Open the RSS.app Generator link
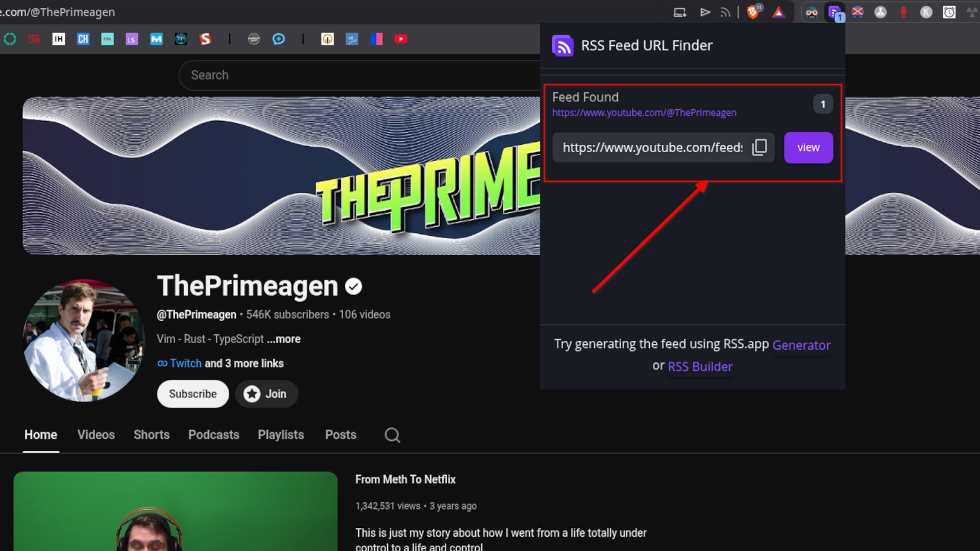This screenshot has width=980, height=551. tap(801, 345)
